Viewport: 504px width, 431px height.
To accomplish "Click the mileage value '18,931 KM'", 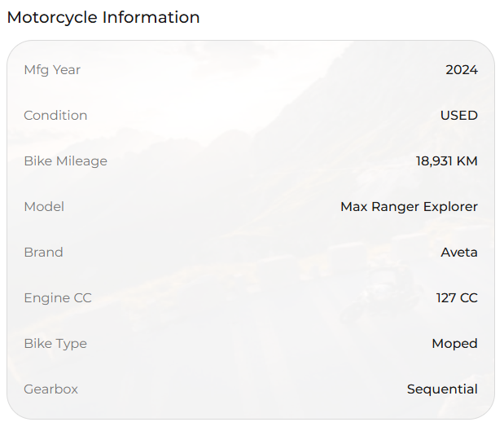I will pos(447,161).
